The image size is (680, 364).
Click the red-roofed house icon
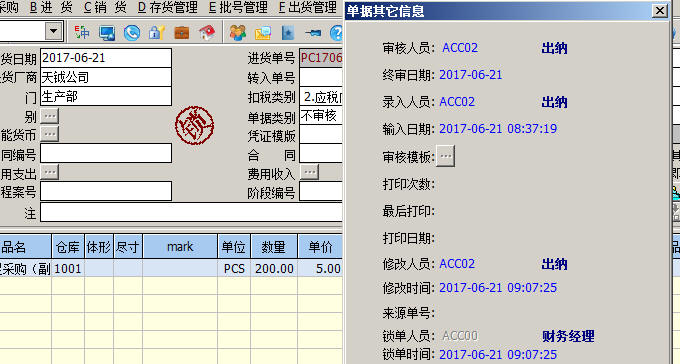[x=207, y=33]
